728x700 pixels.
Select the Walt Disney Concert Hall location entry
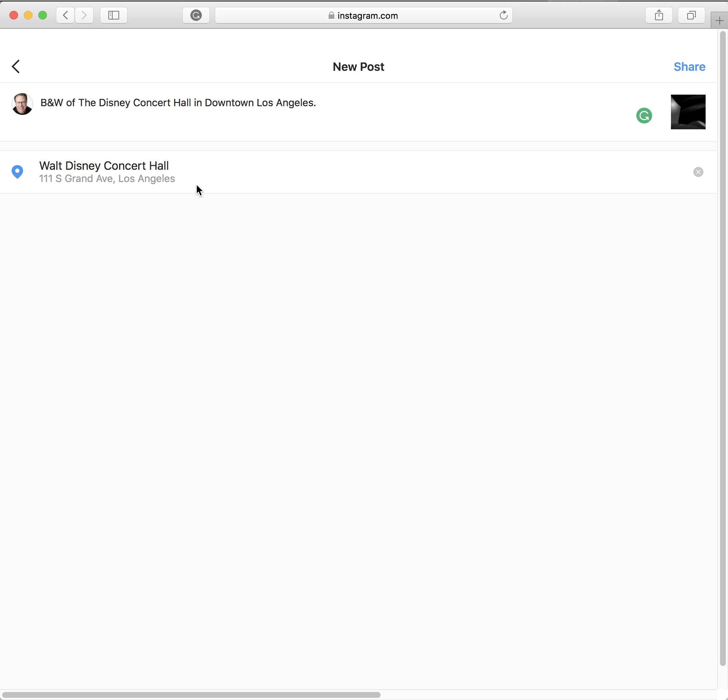click(104, 166)
